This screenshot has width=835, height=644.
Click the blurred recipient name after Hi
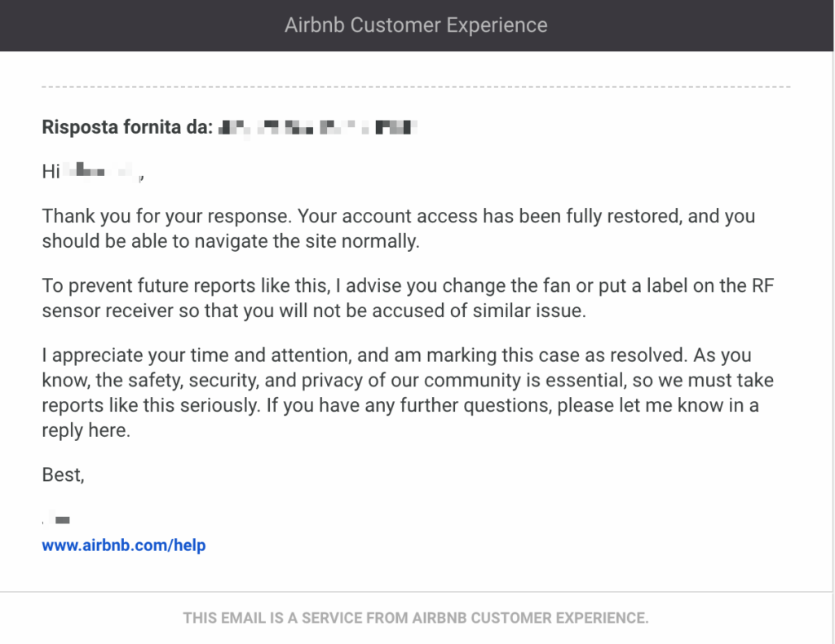coord(101,171)
